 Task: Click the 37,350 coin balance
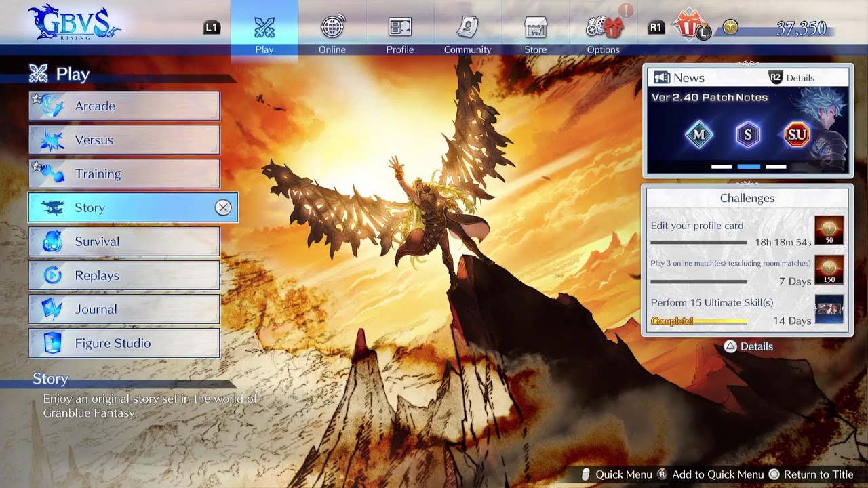click(x=802, y=28)
